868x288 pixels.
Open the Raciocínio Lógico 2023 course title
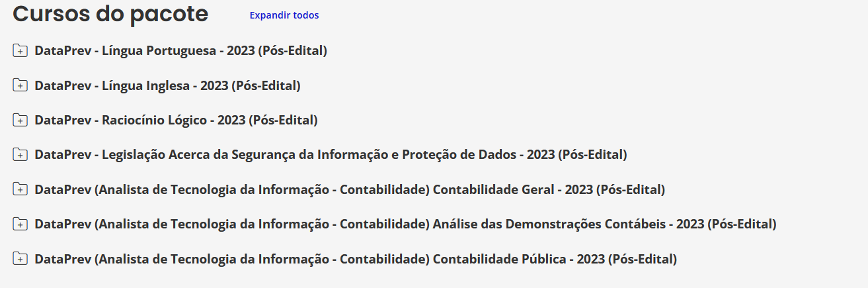(176, 120)
